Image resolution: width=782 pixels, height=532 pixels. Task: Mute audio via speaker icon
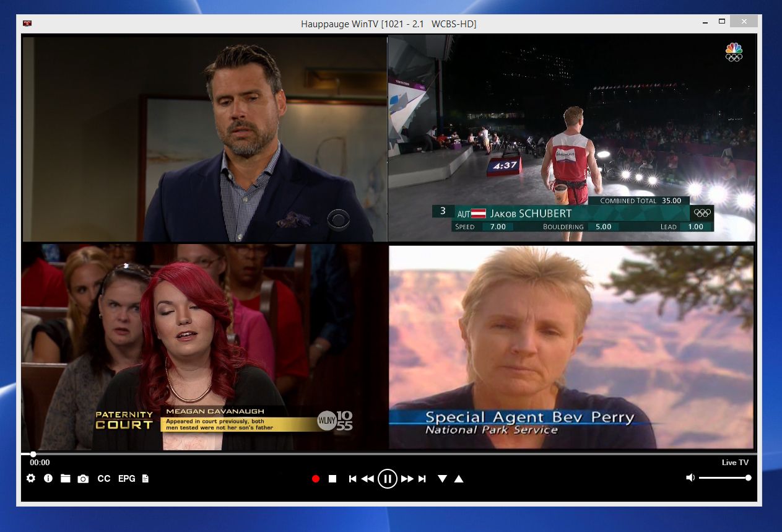[x=690, y=478]
